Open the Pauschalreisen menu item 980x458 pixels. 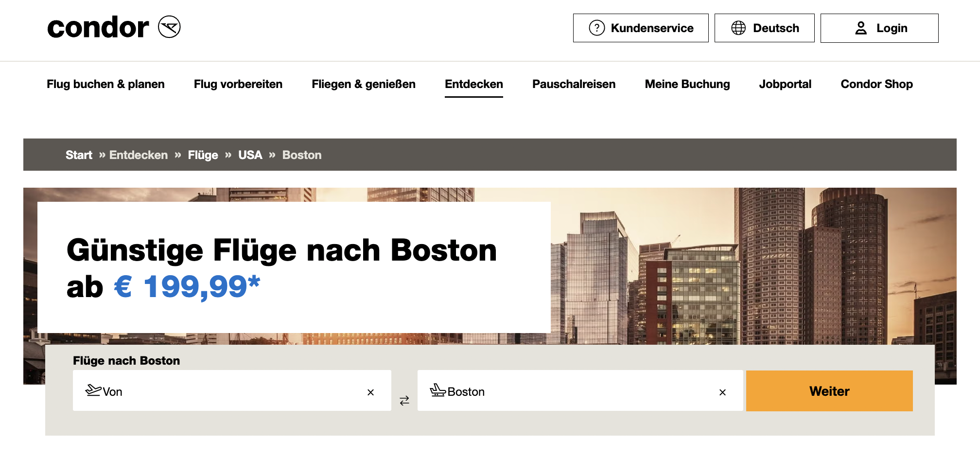pos(574,84)
